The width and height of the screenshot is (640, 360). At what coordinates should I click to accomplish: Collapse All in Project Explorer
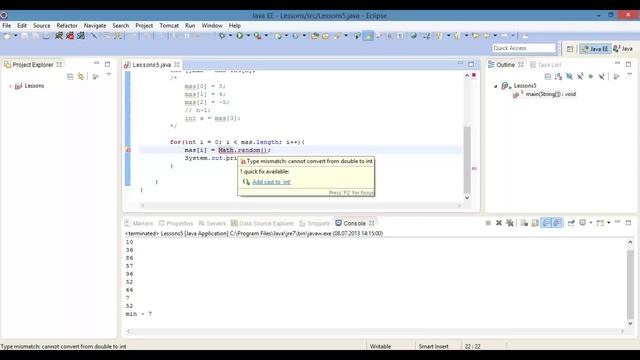(x=70, y=76)
